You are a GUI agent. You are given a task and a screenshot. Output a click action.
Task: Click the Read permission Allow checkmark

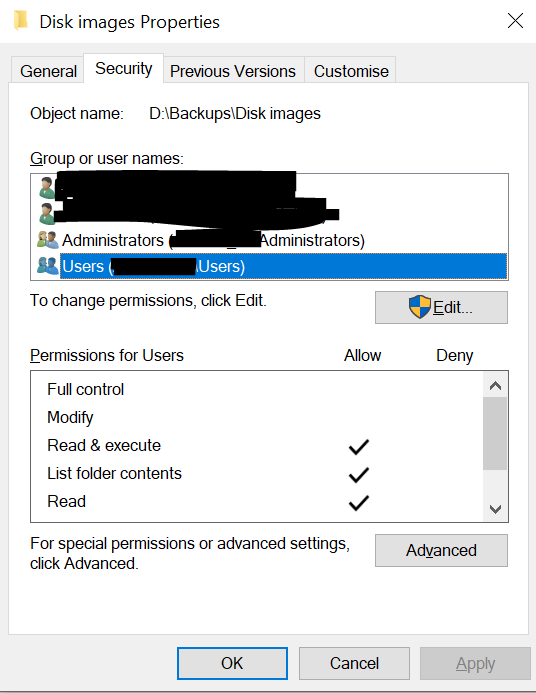tap(358, 503)
